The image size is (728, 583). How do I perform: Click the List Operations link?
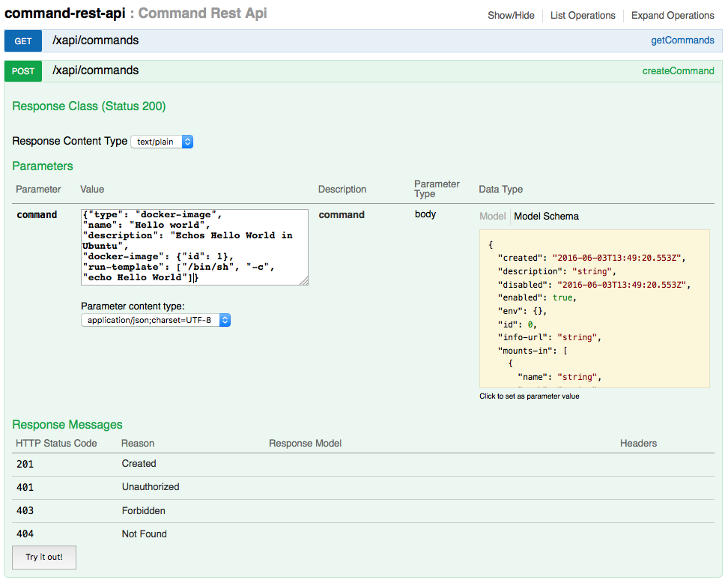point(583,15)
